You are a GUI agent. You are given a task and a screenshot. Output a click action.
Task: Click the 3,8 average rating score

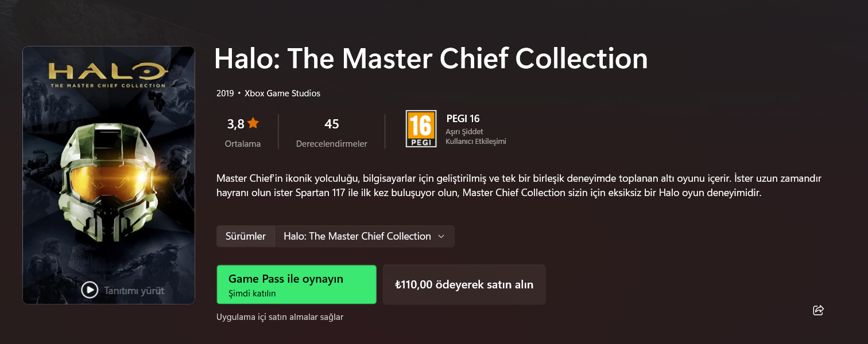coord(236,124)
